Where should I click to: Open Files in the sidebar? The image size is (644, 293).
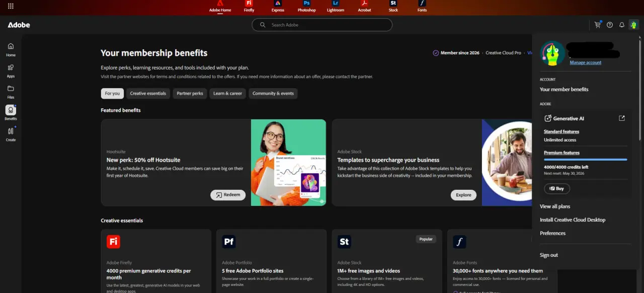[x=11, y=92]
